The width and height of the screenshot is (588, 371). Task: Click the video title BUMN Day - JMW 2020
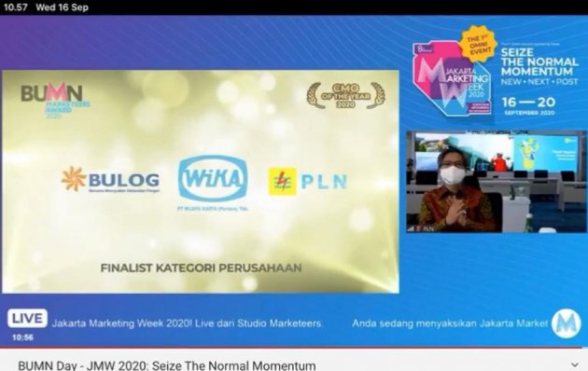[167, 365]
